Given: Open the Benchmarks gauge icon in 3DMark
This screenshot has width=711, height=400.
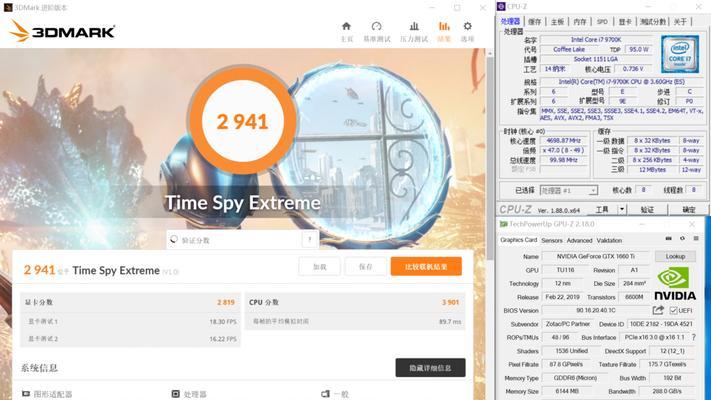Looking at the screenshot, I should pos(376,26).
